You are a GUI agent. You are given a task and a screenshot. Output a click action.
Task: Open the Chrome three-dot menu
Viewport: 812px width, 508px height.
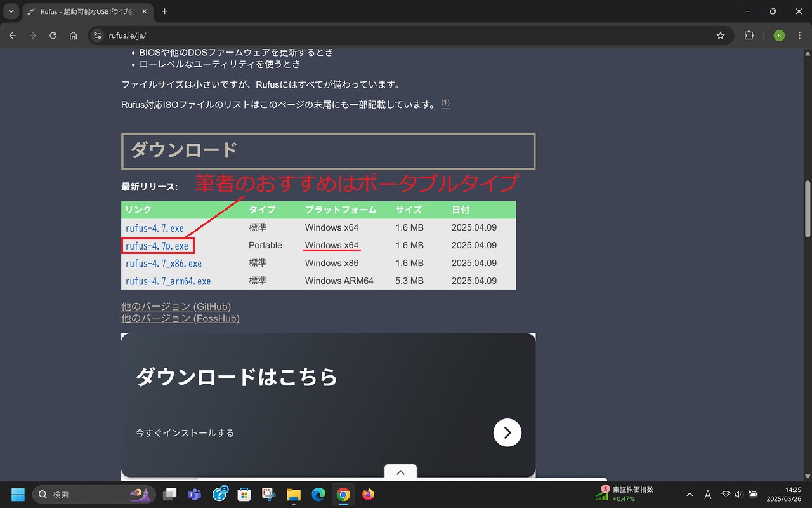point(799,36)
